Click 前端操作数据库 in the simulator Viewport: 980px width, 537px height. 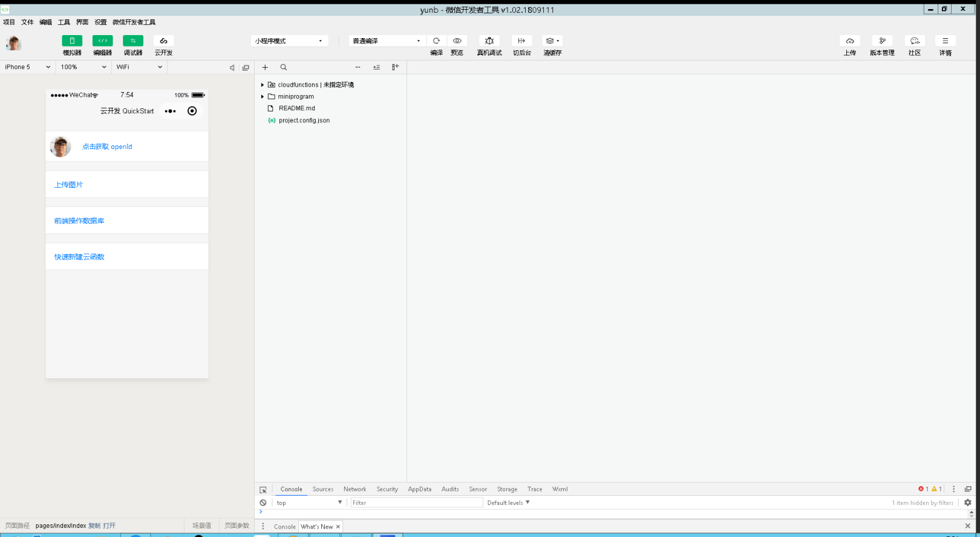click(x=79, y=221)
